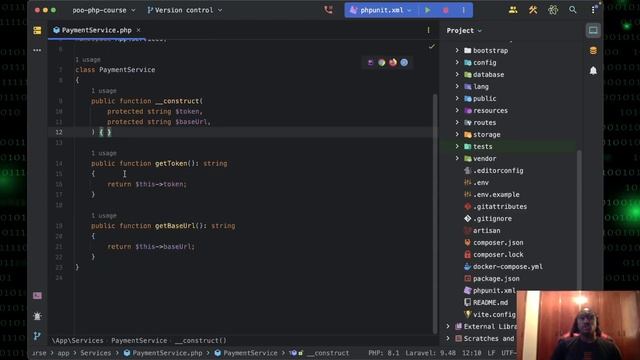640x360 pixels.
Task: Select composer.lock in project tree
Action: point(498,254)
